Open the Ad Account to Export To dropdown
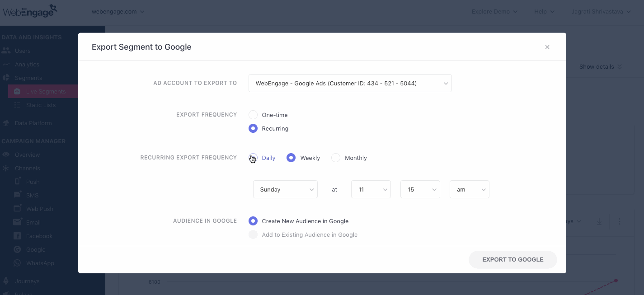The image size is (644, 295). (x=350, y=83)
